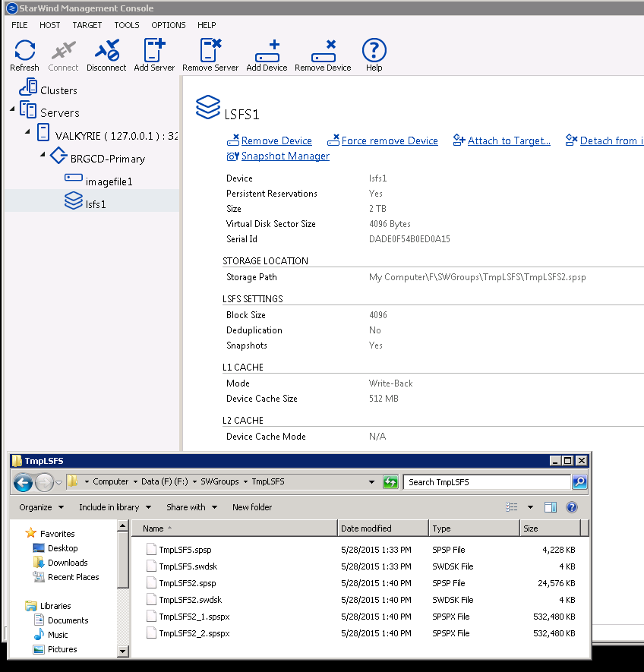Click the Music library icon
644x672 pixels.
[x=39, y=634]
